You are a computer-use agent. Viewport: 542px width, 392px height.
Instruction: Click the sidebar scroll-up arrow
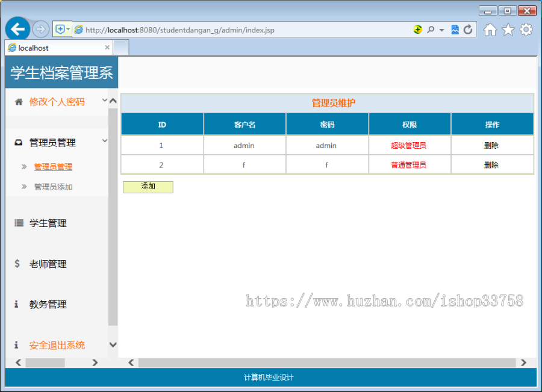coord(113,101)
